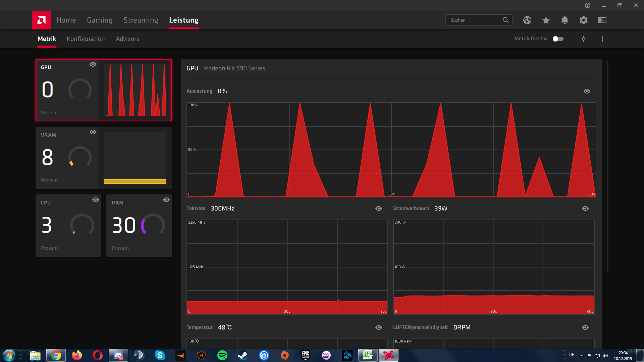Toggle visibility eye on VRAM tile
The width and height of the screenshot is (644, 362).
93,132
